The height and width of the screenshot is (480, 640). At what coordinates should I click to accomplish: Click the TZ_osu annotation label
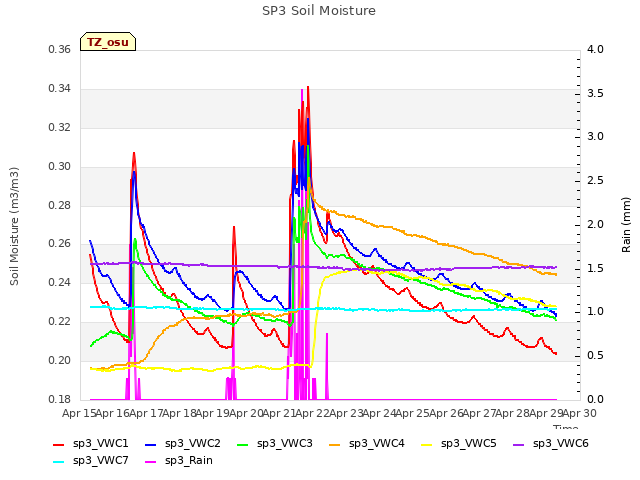click(108, 42)
